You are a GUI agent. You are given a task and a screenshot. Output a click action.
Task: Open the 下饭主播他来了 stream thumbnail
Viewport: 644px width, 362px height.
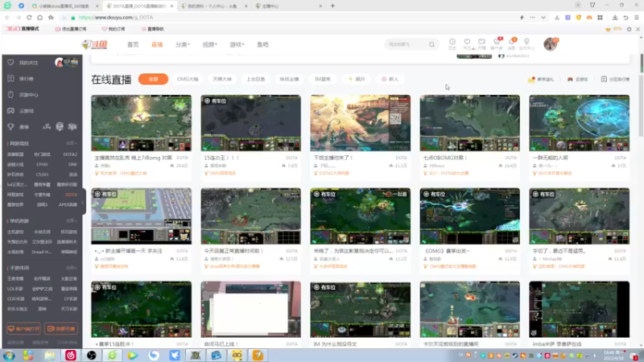tap(360, 123)
